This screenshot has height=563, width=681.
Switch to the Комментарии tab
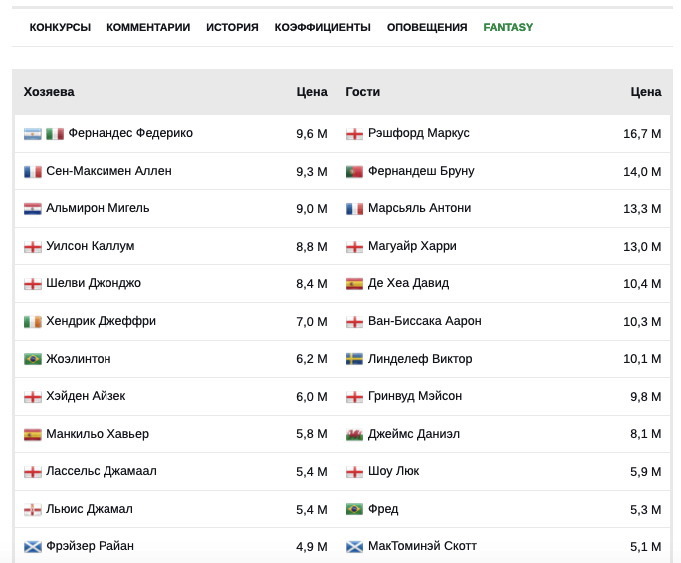[x=148, y=27]
